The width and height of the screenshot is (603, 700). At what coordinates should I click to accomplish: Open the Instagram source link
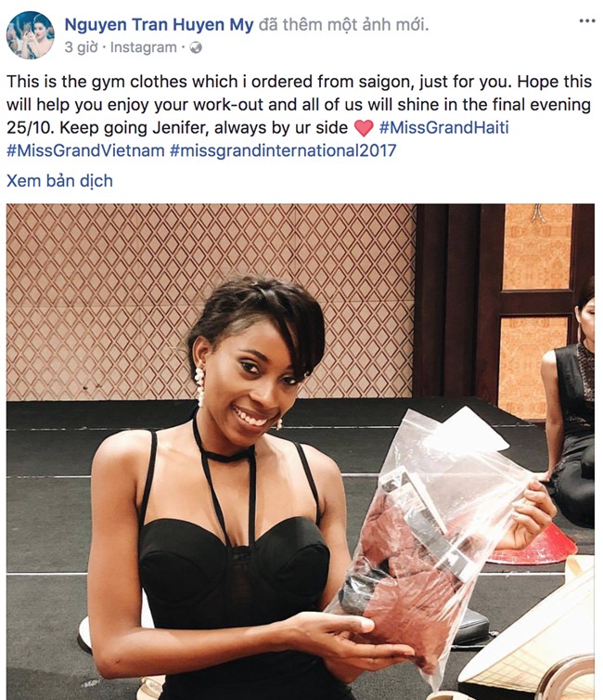tap(143, 47)
